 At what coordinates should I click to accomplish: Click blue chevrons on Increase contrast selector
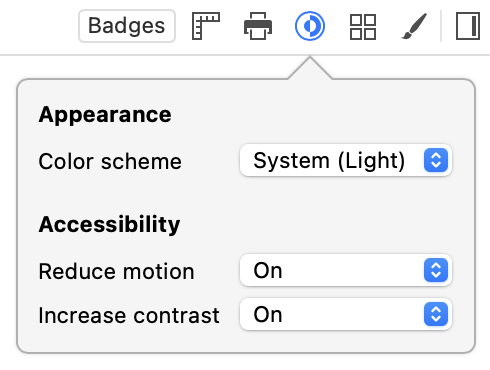click(x=436, y=314)
